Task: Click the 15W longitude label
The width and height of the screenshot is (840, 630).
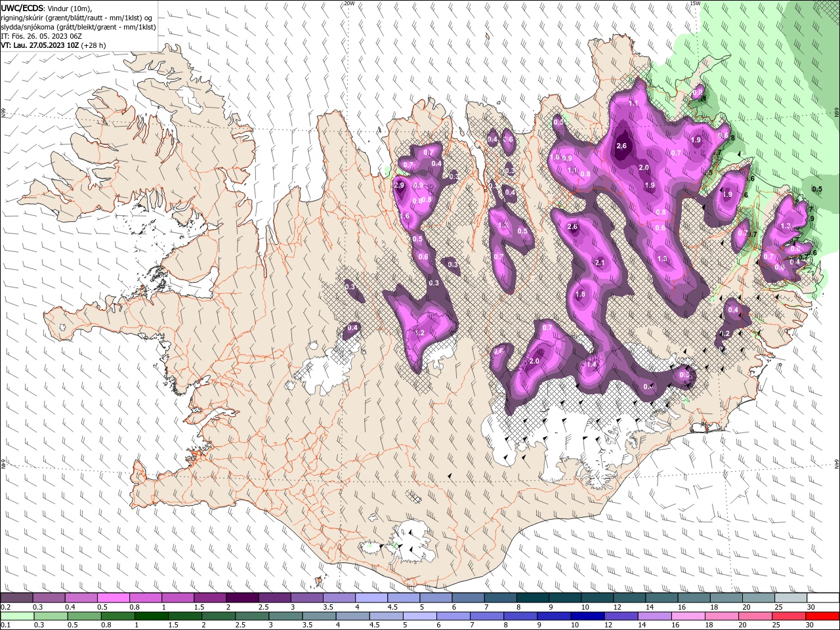Action: click(695, 3)
